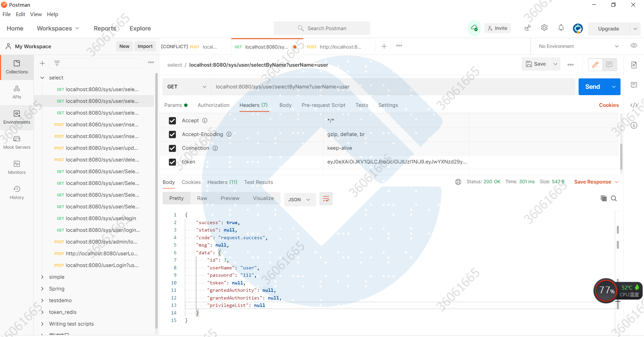Open the Mock Servers sidebar panel
Screen dimensions: 644x337
click(x=17, y=142)
